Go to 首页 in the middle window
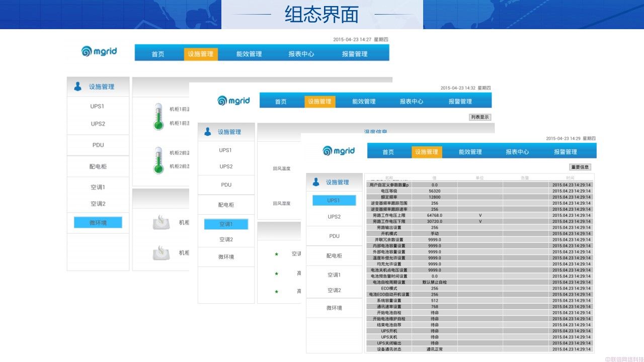Screen dimensions: 644x362 281,101
